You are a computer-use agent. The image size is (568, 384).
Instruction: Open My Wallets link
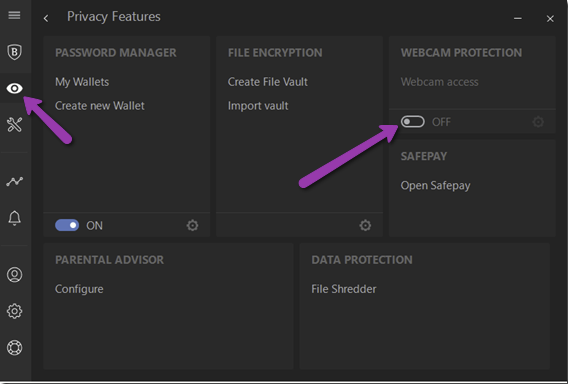pyautogui.click(x=82, y=82)
